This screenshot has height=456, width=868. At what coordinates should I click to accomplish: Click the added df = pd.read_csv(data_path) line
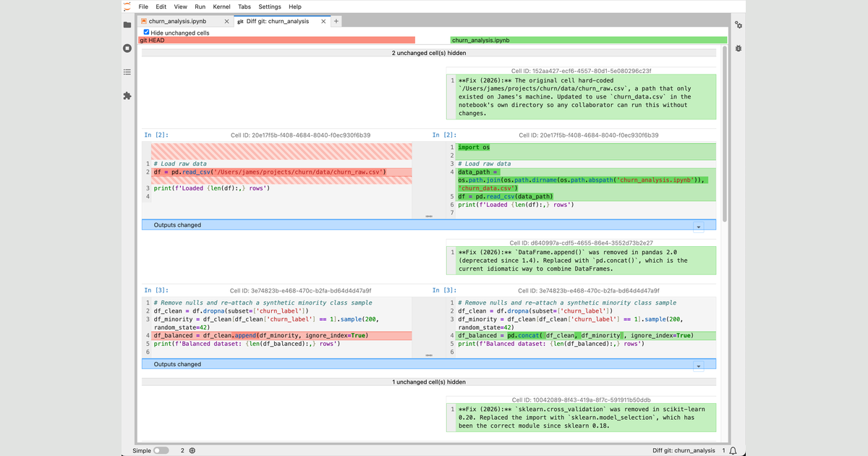(587, 196)
